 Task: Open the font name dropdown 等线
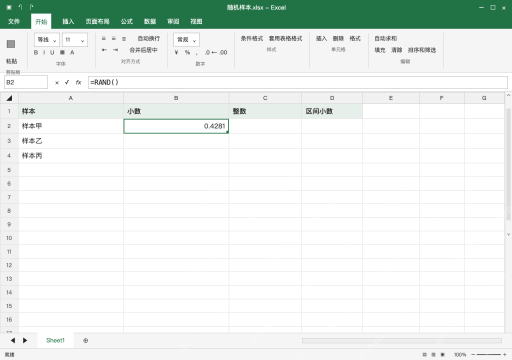47,40
